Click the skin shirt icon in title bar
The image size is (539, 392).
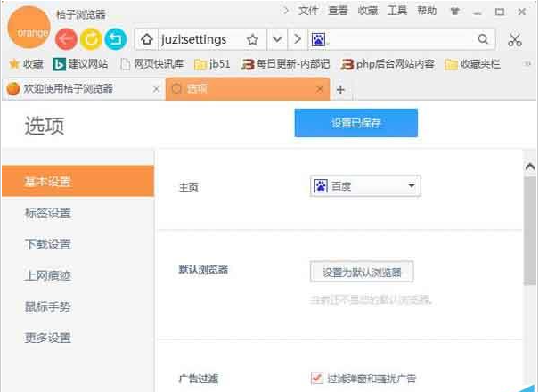tap(457, 12)
